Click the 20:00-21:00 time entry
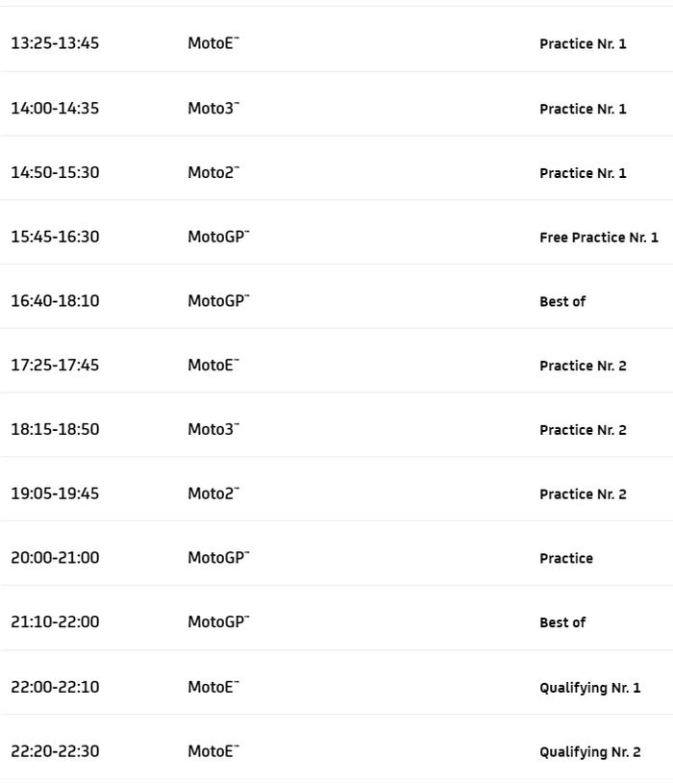The width and height of the screenshot is (673, 784). (55, 558)
